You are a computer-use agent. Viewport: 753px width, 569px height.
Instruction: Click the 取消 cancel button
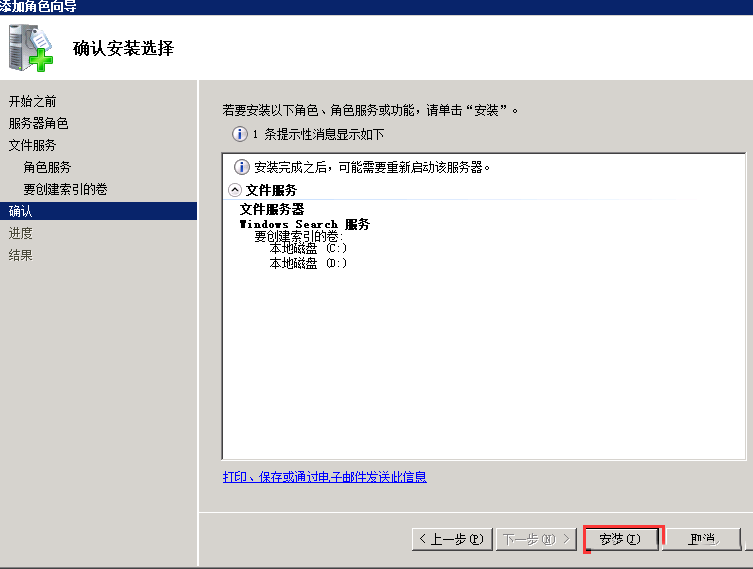click(702, 539)
